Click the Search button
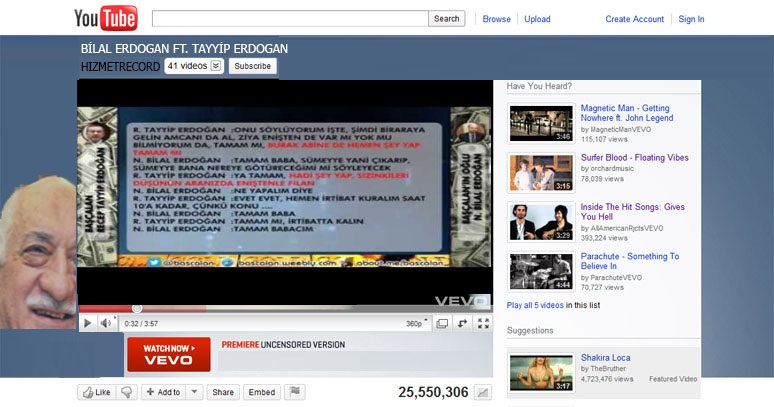Screen dimensions: 774x407 tap(446, 19)
